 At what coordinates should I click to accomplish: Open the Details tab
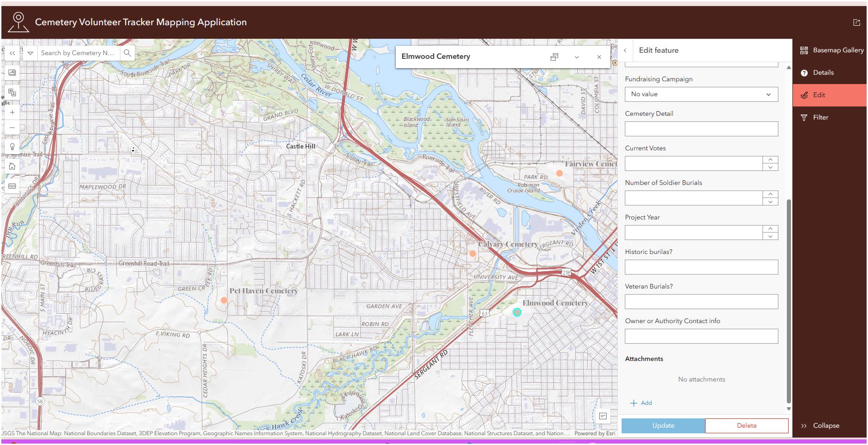pyautogui.click(x=830, y=73)
